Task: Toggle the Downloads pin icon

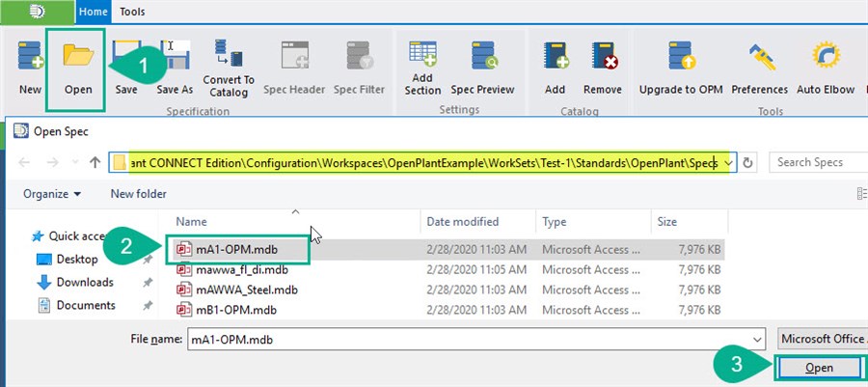Action: (x=148, y=283)
